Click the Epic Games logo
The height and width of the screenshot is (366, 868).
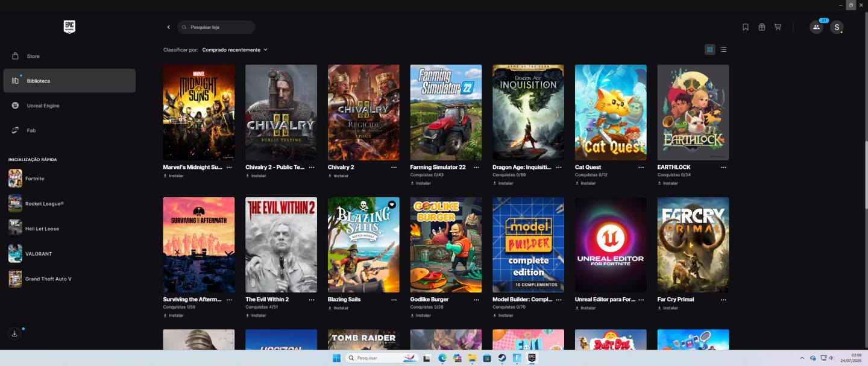click(69, 27)
